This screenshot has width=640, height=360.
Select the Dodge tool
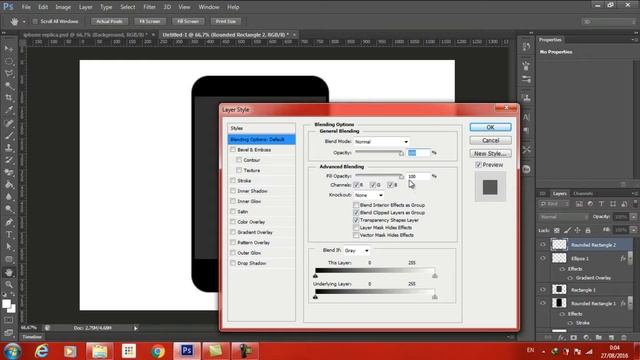[x=9, y=209]
